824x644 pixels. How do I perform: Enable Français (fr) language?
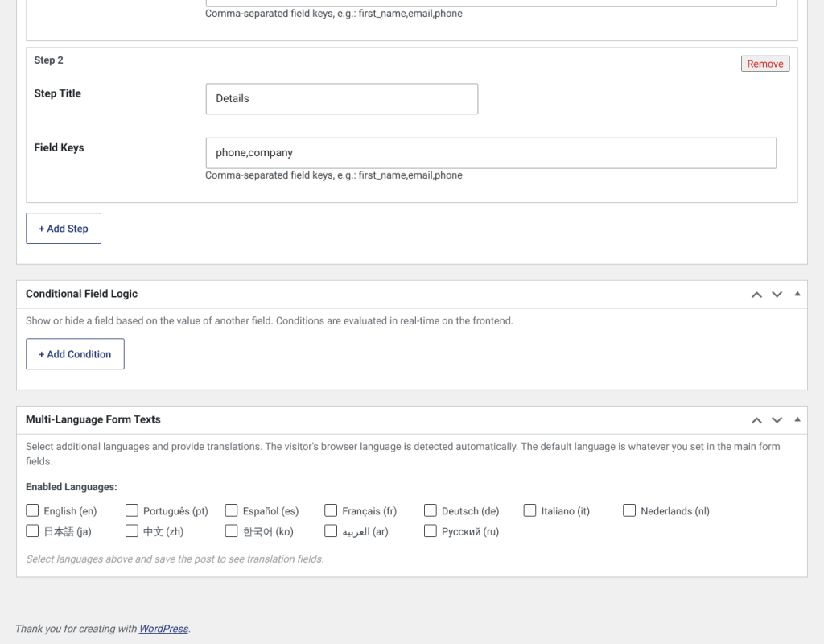pyautogui.click(x=331, y=510)
